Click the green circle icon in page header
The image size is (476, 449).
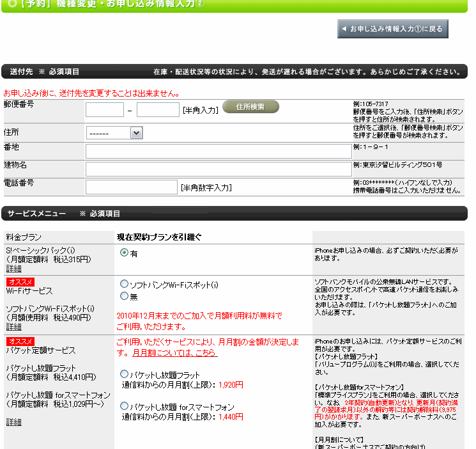click(x=12, y=5)
